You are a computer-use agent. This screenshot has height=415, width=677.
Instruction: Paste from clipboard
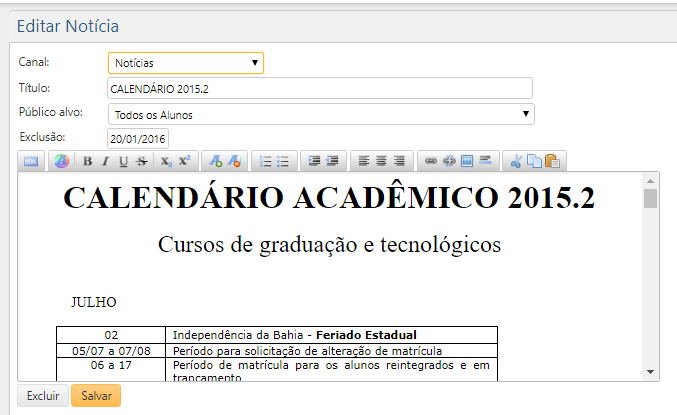(553, 161)
